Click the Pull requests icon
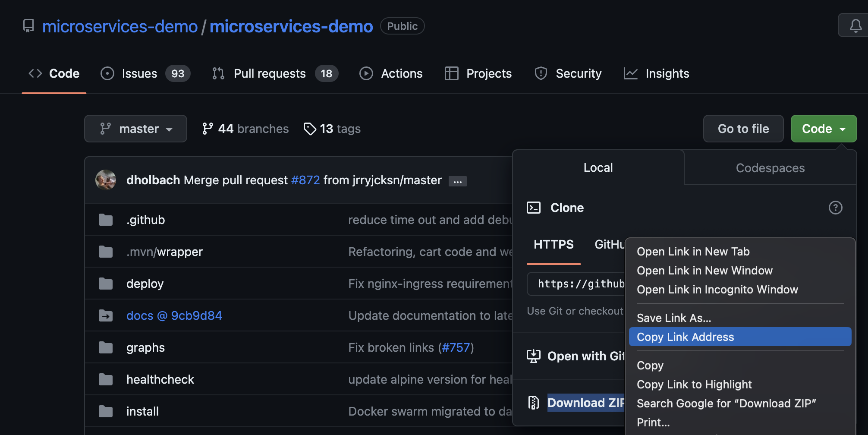The image size is (868, 435). tap(218, 73)
